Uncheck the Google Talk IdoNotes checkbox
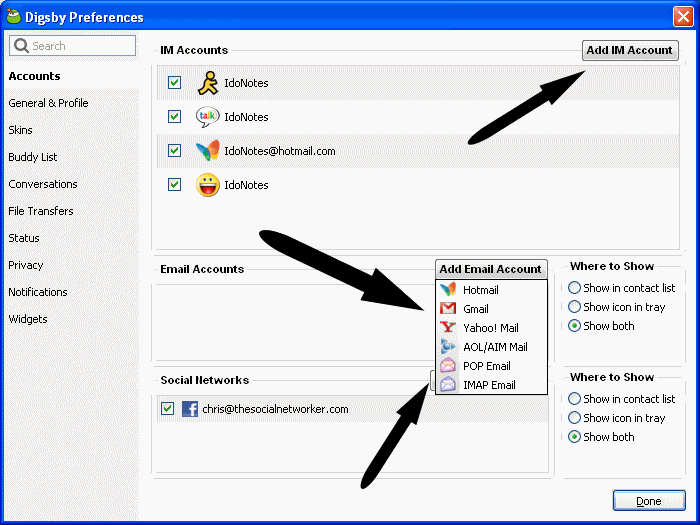The width and height of the screenshot is (700, 525). [x=174, y=117]
